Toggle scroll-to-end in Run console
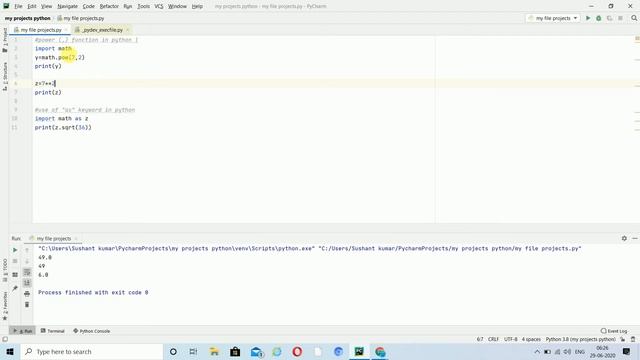 (27, 282)
